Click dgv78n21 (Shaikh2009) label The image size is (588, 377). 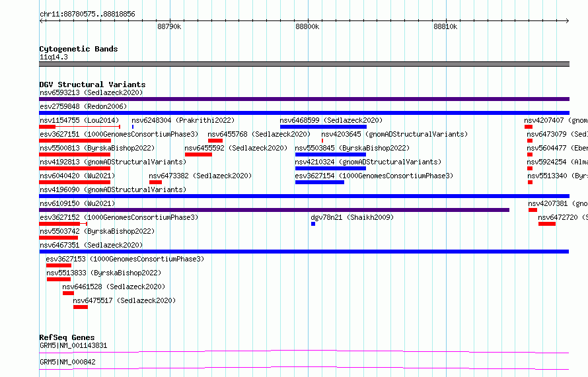click(352, 217)
